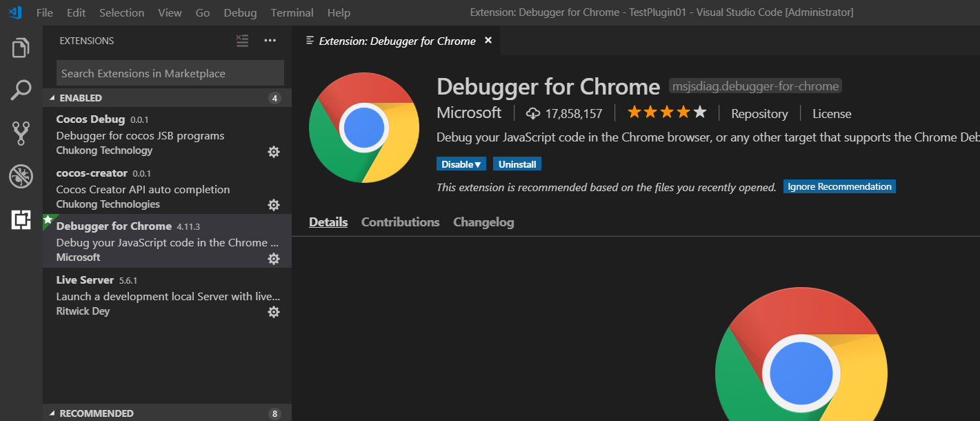The image size is (980, 421).
Task: Click the 17,858,157 install count
Action: click(574, 113)
